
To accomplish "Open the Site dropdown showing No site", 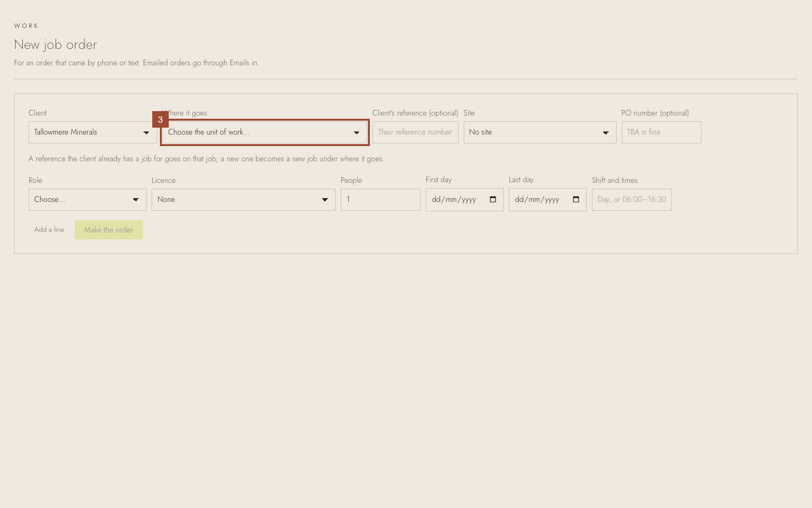I will coord(540,132).
